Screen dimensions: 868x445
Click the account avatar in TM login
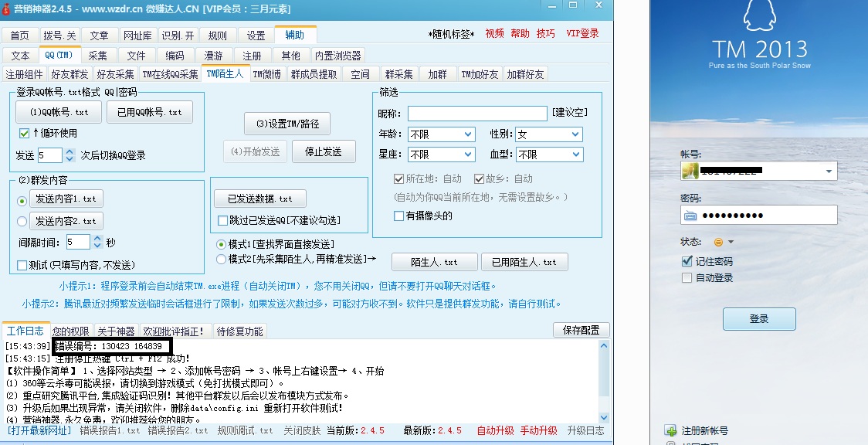click(690, 171)
